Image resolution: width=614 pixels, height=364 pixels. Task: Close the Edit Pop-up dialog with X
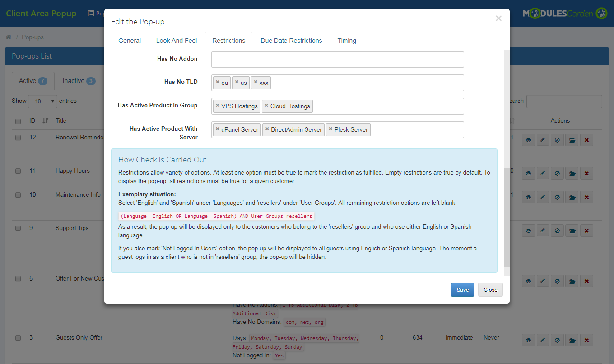click(498, 18)
